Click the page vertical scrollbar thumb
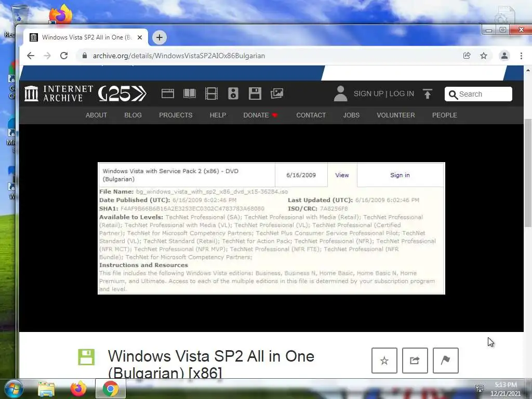 [x=528, y=173]
